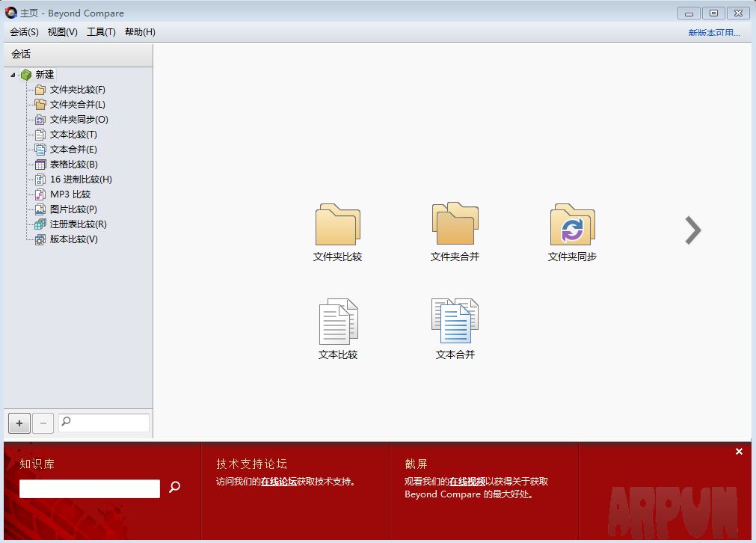Click the 知识库 heading
The image size is (756, 543).
click(37, 464)
